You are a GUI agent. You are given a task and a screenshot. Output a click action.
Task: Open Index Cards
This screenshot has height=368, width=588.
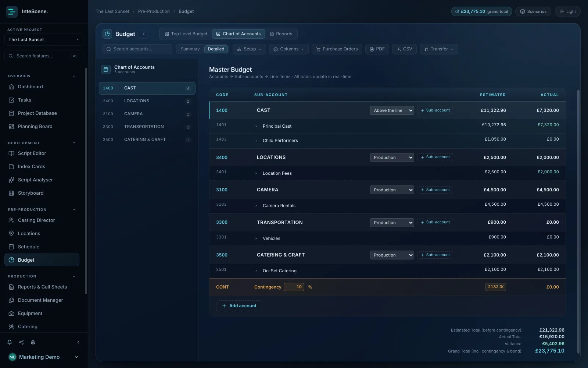[42, 167]
